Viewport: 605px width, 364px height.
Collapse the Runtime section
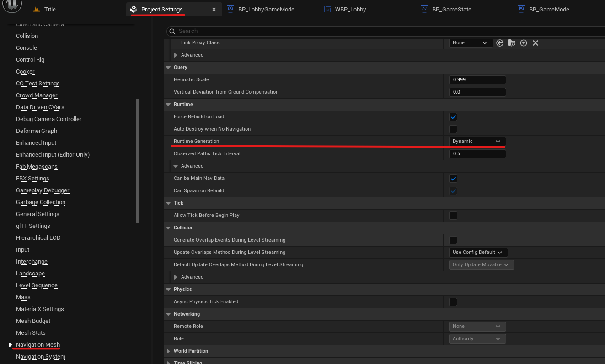(x=168, y=105)
